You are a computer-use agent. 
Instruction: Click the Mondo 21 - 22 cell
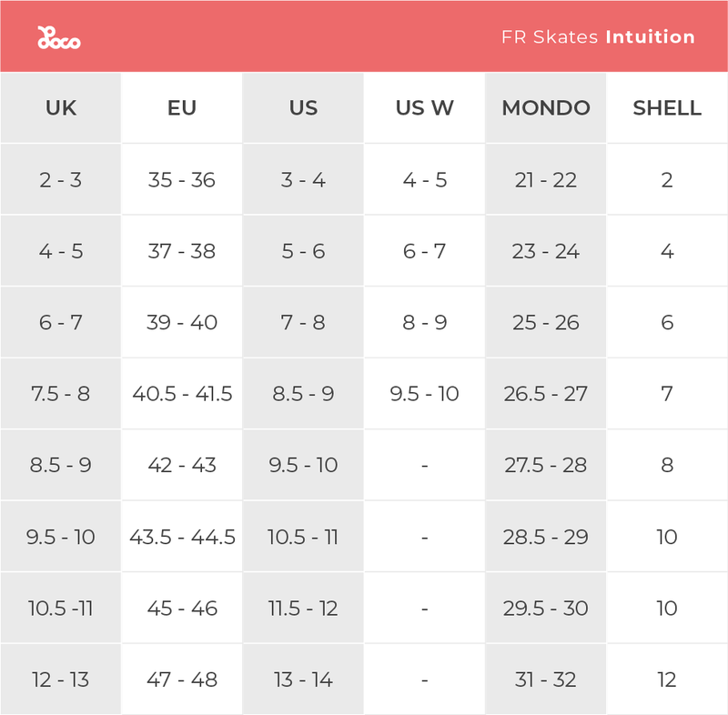click(x=546, y=179)
